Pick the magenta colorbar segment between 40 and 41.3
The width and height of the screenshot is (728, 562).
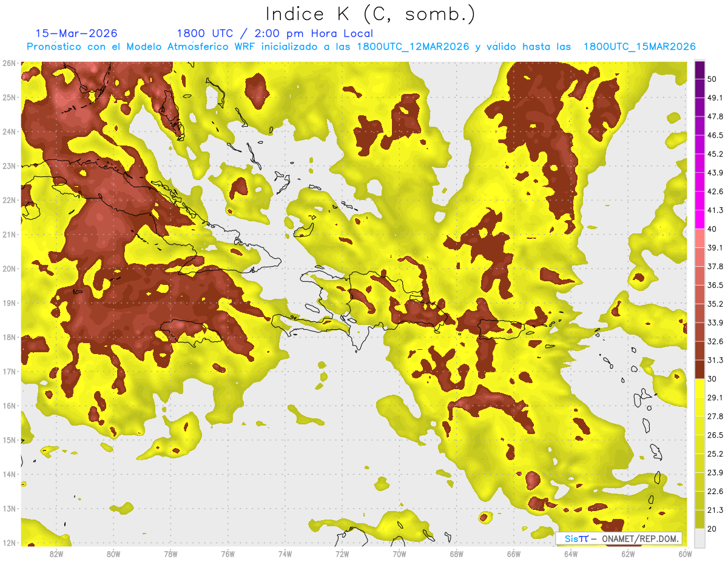pyautogui.click(x=699, y=219)
